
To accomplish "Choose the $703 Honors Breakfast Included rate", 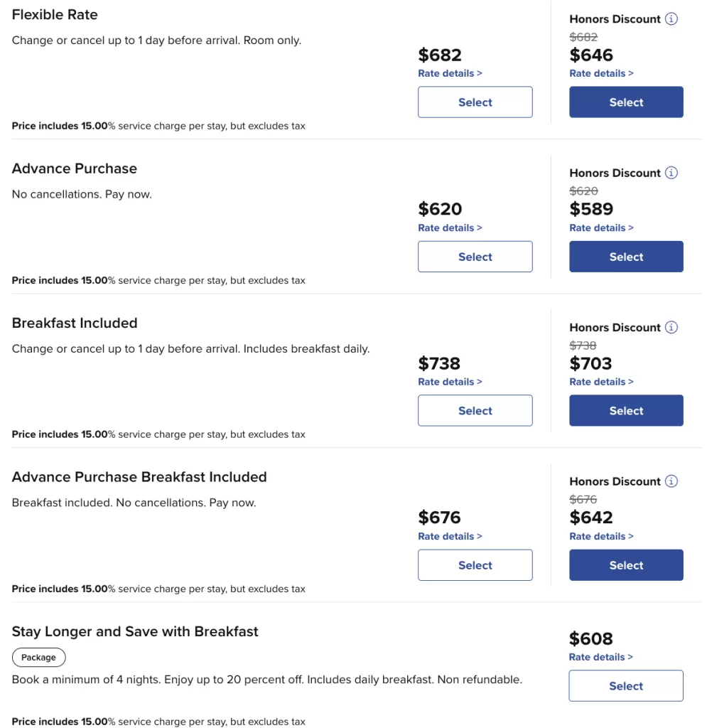I will 626,410.
